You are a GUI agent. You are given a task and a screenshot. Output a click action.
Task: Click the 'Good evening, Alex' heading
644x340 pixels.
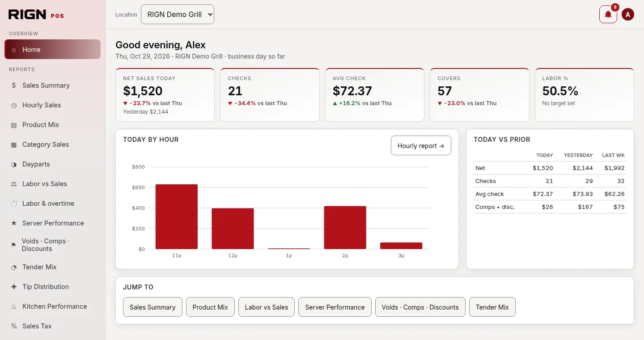pyautogui.click(x=161, y=45)
